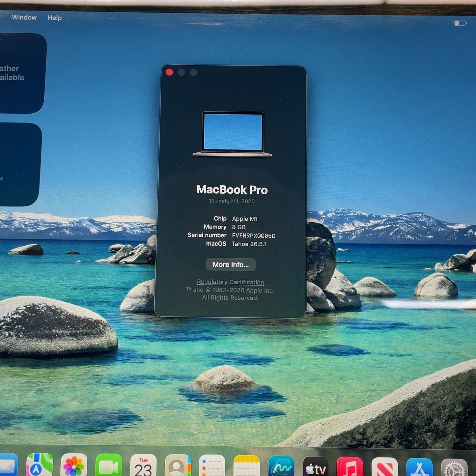Image resolution: width=476 pixels, height=476 pixels.
Task: Click the serial number "FVFH9PXQQ05D"
Action: [254, 236]
